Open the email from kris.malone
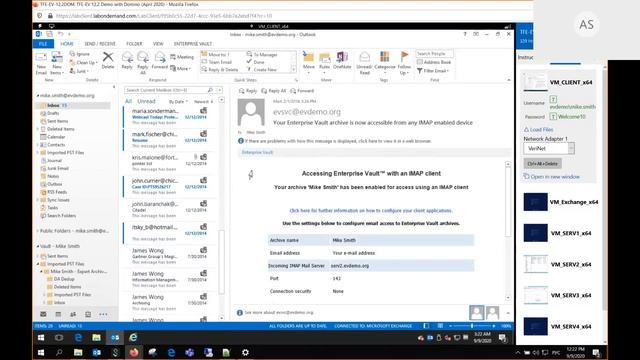 coord(170,163)
